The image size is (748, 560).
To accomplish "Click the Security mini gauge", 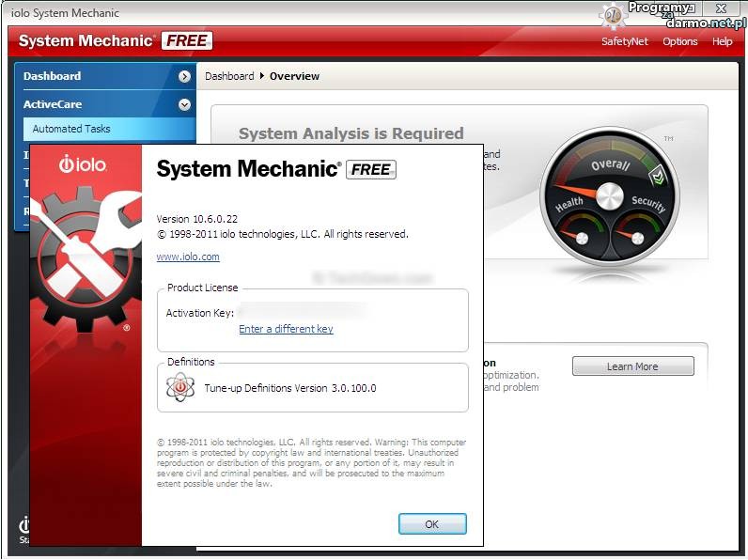I will click(639, 235).
